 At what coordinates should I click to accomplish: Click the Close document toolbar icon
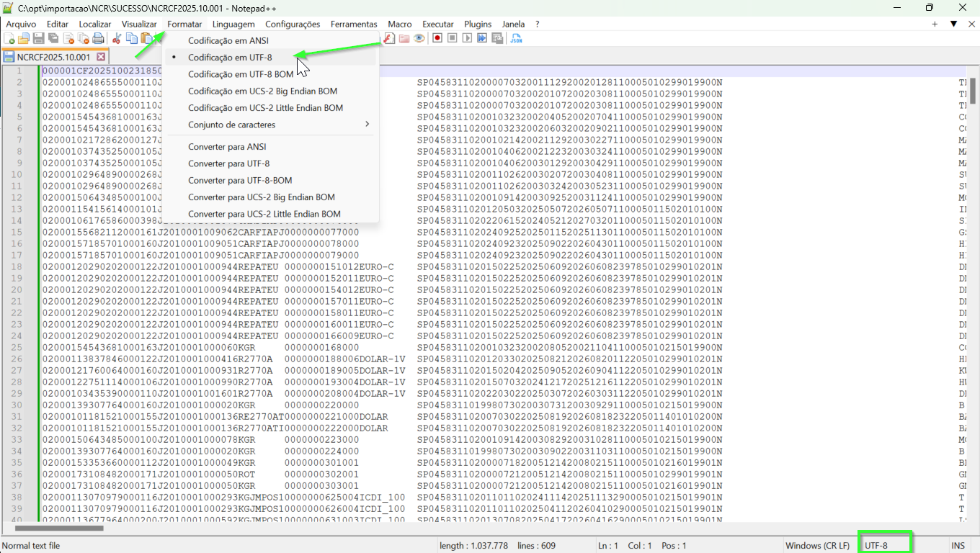[x=69, y=38]
